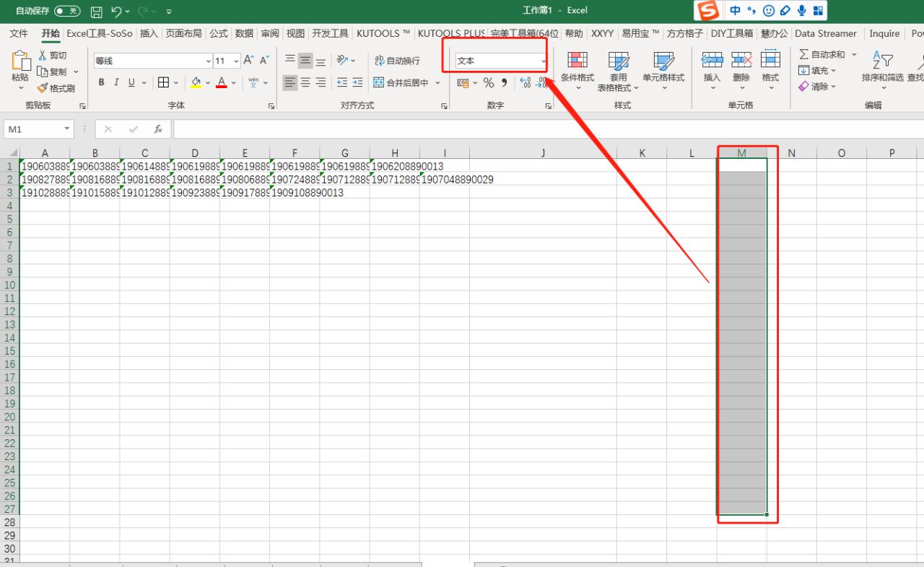The width and height of the screenshot is (924, 567).
Task: Open the Number (数字) group dialog launcher
Action: (549, 106)
